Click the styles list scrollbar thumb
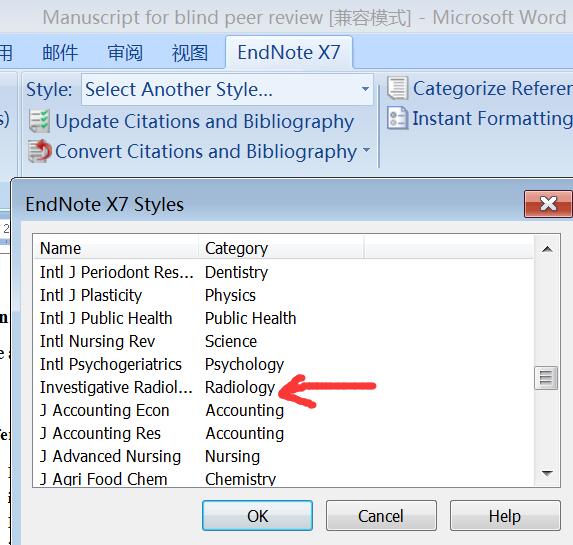The height and width of the screenshot is (545, 573). (x=546, y=378)
